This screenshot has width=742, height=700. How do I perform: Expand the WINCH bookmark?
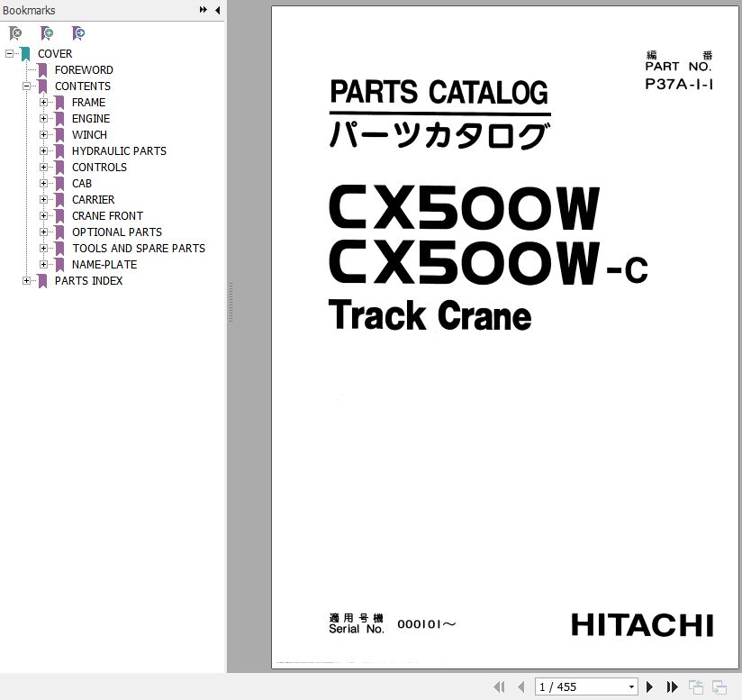(x=43, y=134)
